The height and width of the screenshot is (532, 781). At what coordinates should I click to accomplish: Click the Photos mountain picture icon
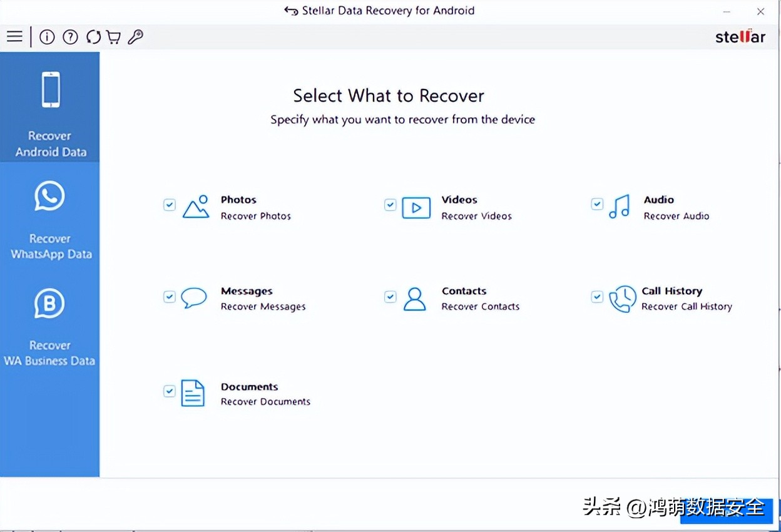(196, 207)
